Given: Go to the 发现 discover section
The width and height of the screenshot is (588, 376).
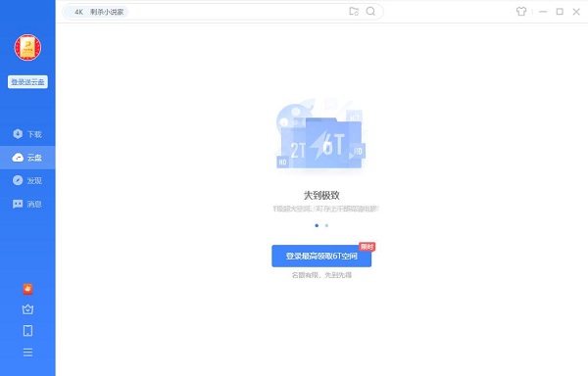Looking at the screenshot, I should pos(27,180).
